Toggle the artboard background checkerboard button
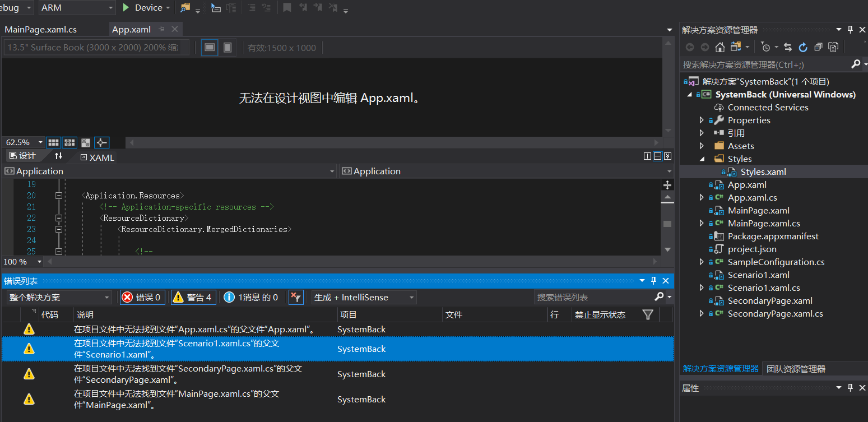The width and height of the screenshot is (868, 422). point(86,142)
